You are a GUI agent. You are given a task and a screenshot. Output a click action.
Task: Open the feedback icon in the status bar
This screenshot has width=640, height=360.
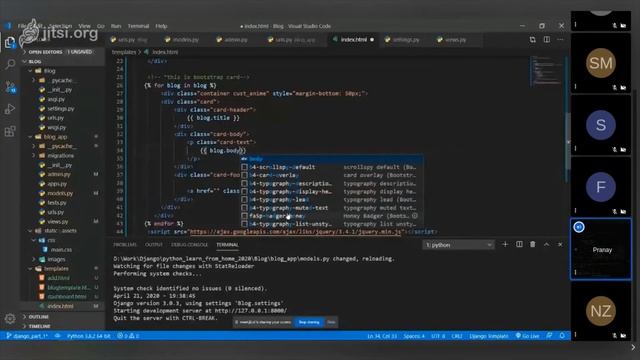click(x=549, y=336)
